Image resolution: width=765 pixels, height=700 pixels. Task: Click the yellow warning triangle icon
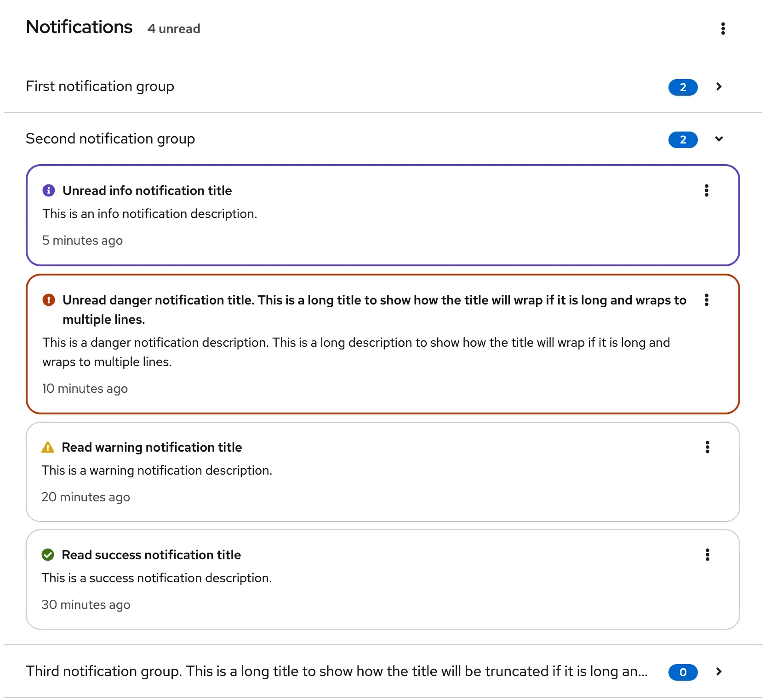pyautogui.click(x=48, y=447)
